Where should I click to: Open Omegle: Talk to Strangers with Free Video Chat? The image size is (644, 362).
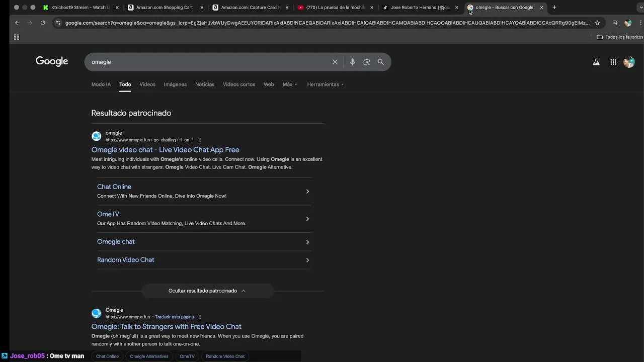click(x=167, y=327)
